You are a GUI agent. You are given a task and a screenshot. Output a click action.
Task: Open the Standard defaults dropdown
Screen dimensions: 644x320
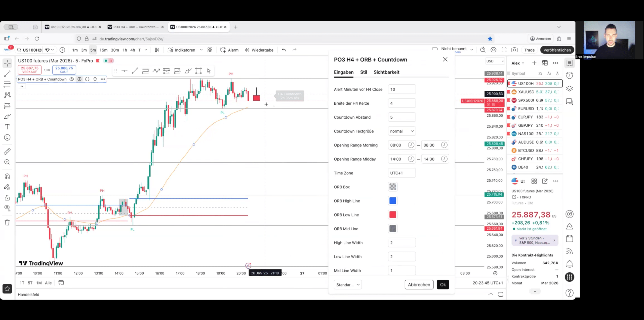pos(348,285)
